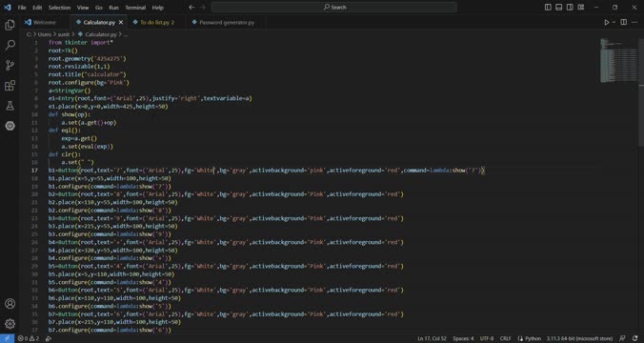Open the Manage gear icon
The image size is (644, 343).
pos(10,324)
